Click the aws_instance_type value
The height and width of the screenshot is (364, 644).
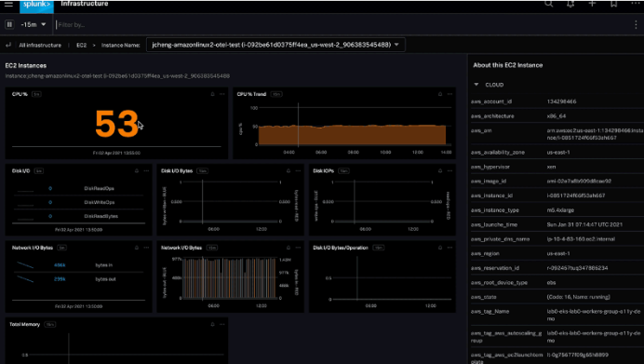click(x=560, y=210)
